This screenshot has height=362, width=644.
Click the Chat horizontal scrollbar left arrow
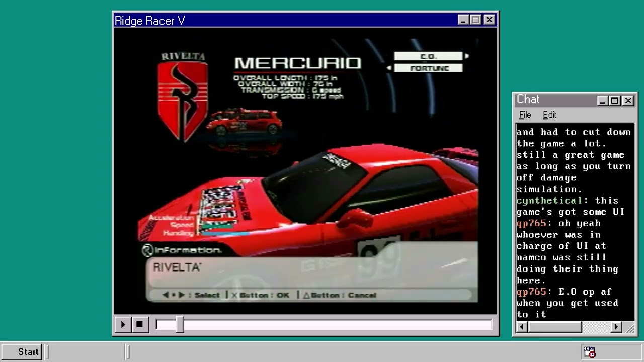(x=521, y=327)
